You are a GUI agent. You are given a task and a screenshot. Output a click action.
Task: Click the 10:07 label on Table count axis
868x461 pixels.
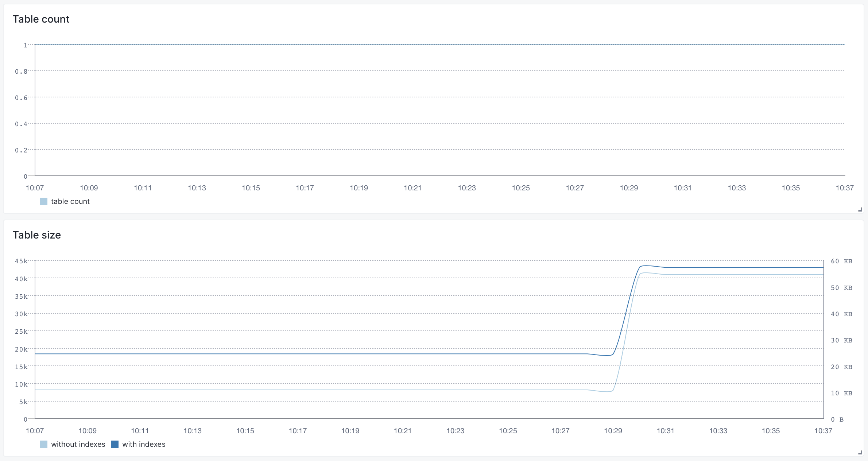pos(35,188)
